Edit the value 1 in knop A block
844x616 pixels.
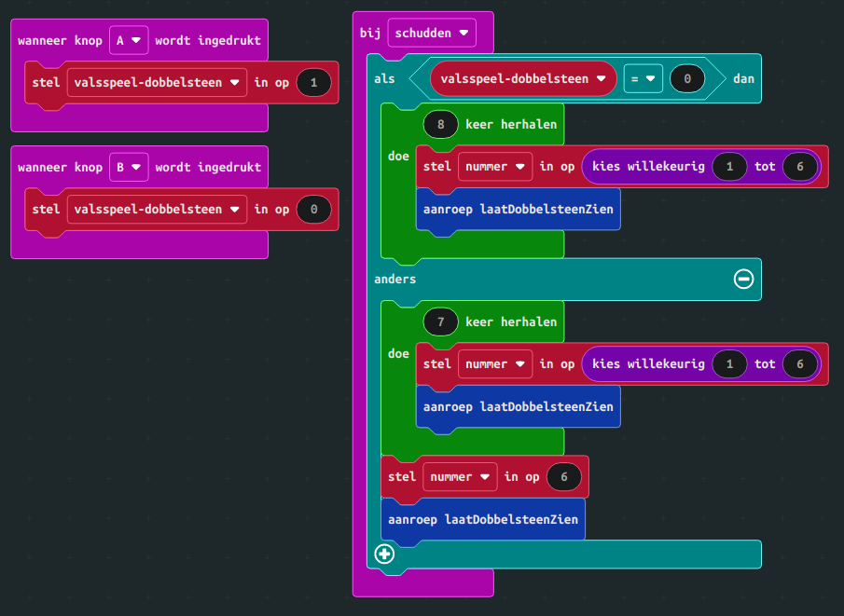(x=313, y=83)
